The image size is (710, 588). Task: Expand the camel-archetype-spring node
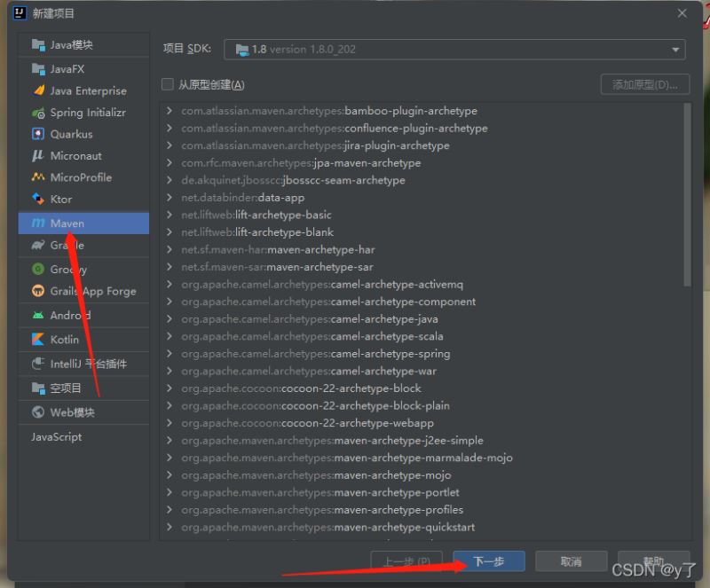pyautogui.click(x=170, y=354)
